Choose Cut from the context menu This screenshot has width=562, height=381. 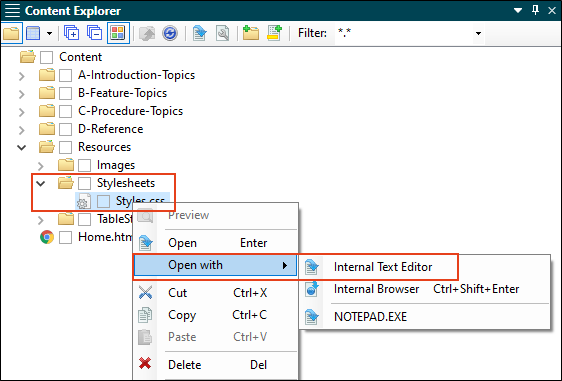pyautogui.click(x=215, y=293)
